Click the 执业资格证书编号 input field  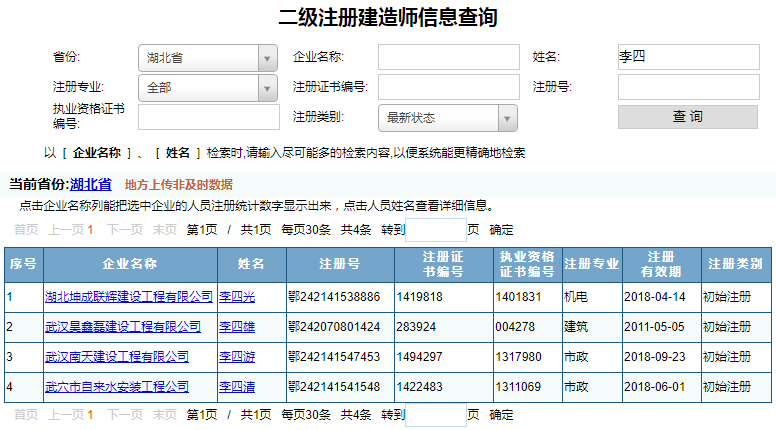208,117
